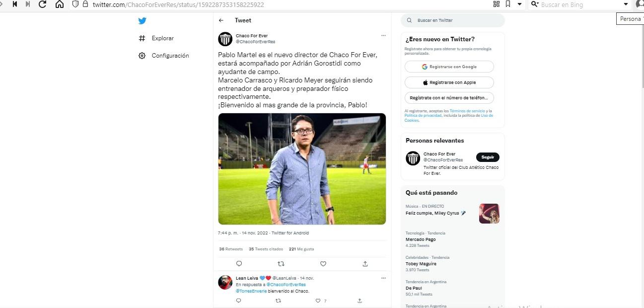Retweet the Pablo Martel announcement
Image resolution: width=644 pixels, height=308 pixels.
281,264
